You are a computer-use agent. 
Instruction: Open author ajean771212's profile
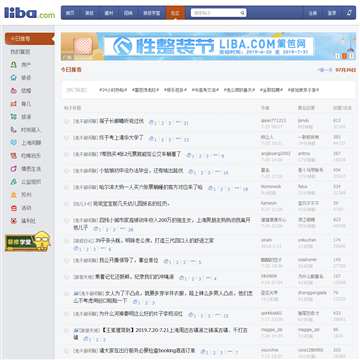pos(273,120)
